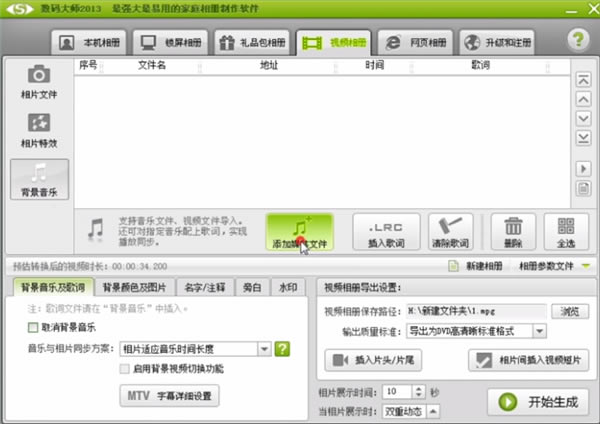Open the 升级和注册 tab
This screenshot has width=600, height=424.
[x=497, y=42]
